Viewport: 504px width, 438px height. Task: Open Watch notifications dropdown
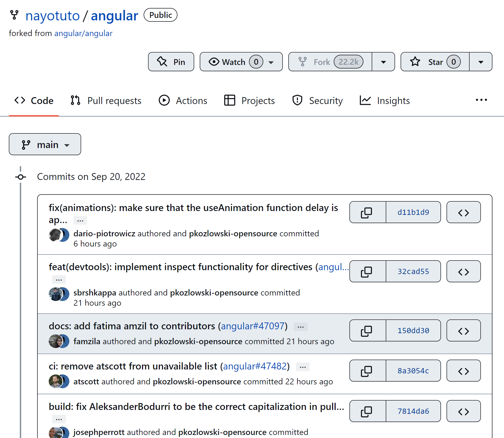point(241,62)
